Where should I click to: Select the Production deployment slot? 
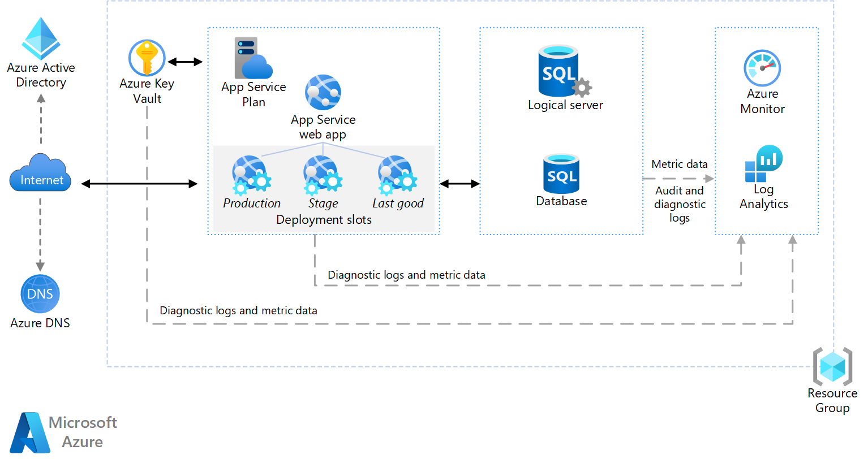251,175
